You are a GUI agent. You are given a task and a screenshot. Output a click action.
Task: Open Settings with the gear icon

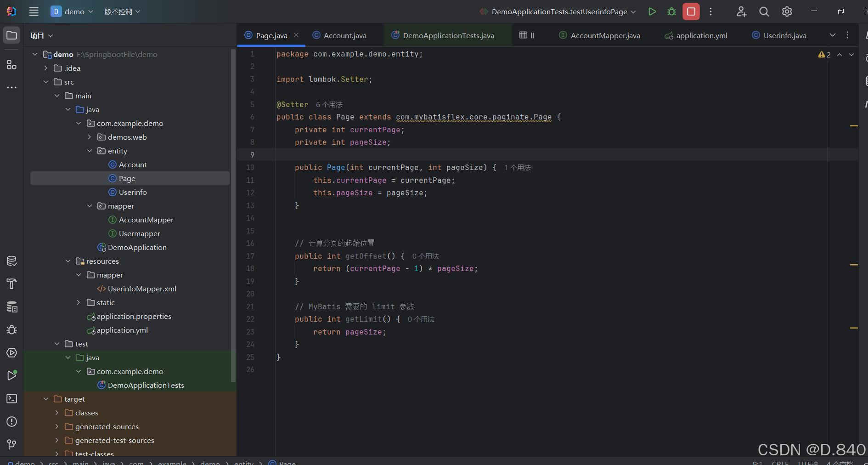click(787, 11)
